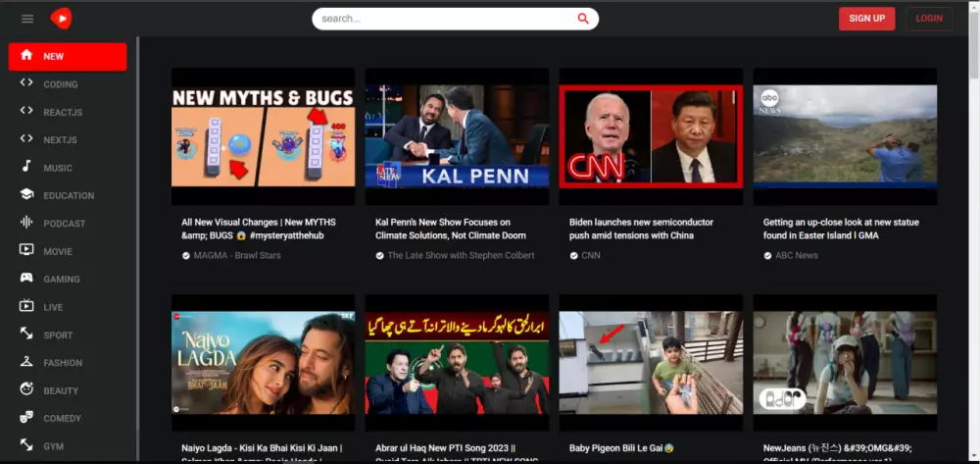The width and height of the screenshot is (980, 464).
Task: Open Baby Pigeon Bili Le Gai title
Action: tap(621, 448)
